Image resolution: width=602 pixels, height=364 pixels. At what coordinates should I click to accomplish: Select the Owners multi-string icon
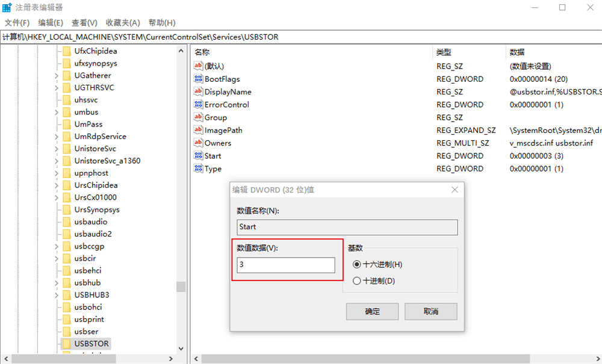pos(199,143)
